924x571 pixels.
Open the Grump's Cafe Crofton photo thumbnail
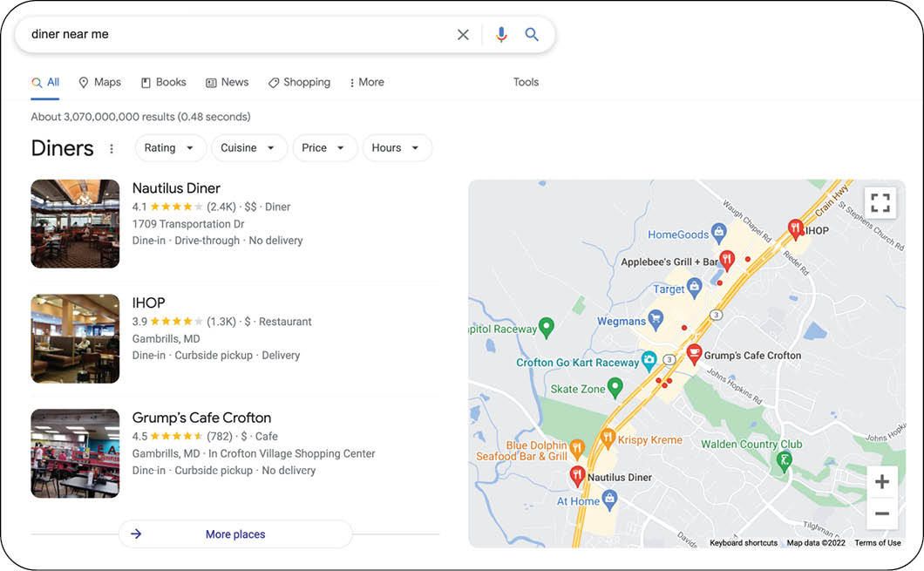pos(76,453)
